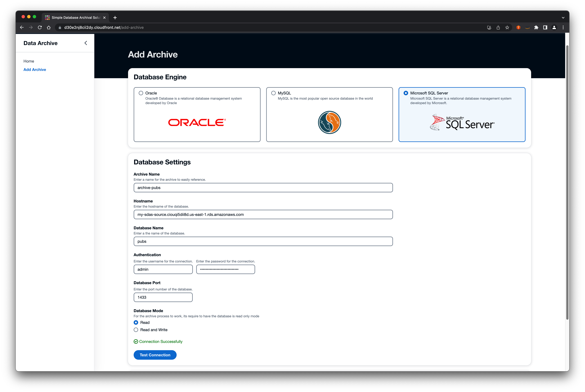Click the browser profile avatar icon

554,28
